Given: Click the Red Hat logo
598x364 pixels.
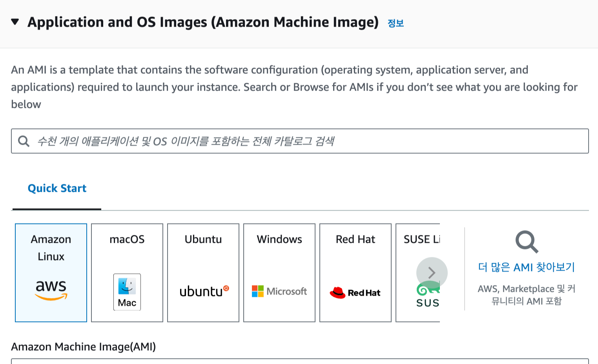Looking at the screenshot, I should 355,292.
